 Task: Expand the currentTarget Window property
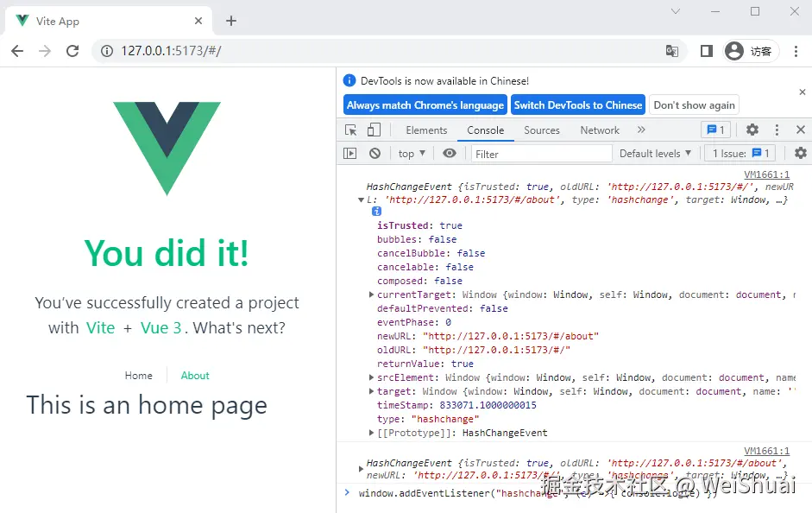click(x=371, y=294)
